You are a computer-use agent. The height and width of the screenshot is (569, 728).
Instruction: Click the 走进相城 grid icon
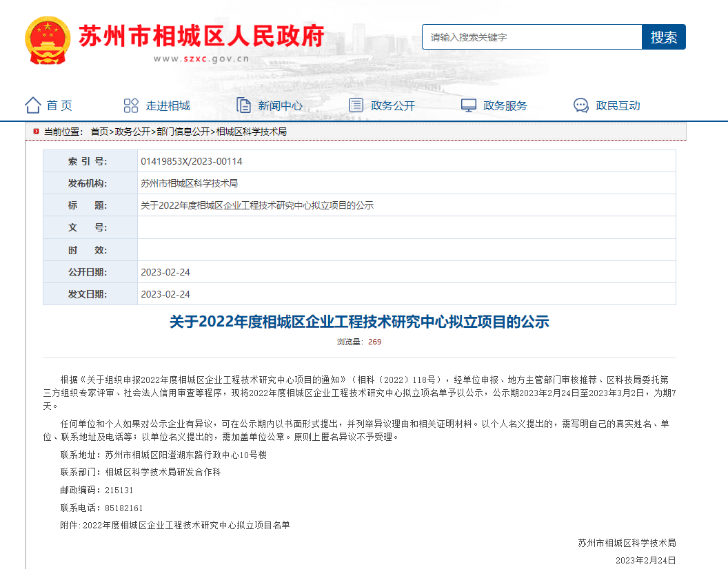click(131, 105)
